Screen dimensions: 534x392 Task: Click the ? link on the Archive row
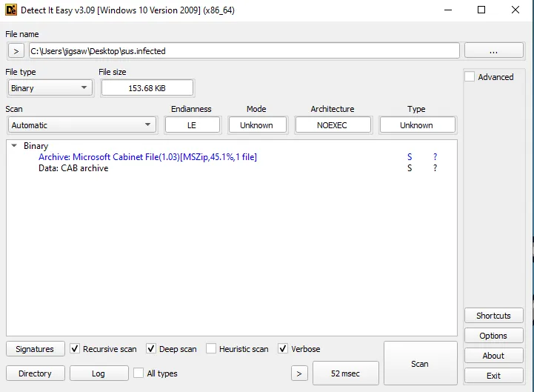435,157
